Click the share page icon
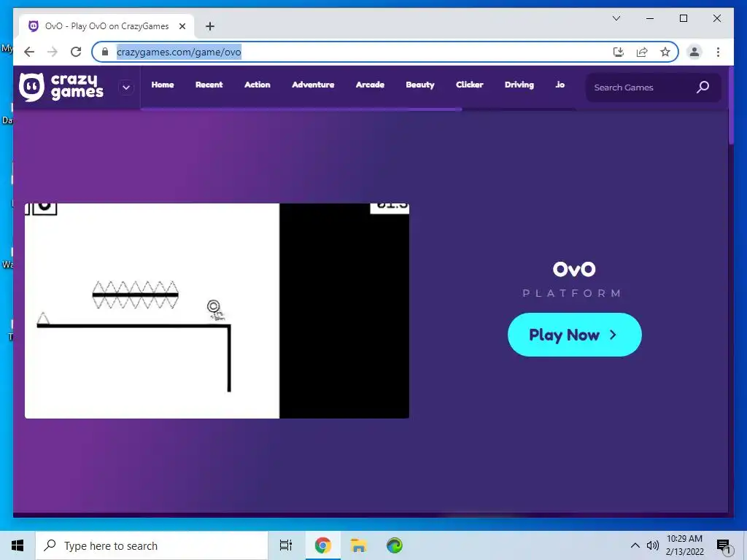 pyautogui.click(x=642, y=52)
